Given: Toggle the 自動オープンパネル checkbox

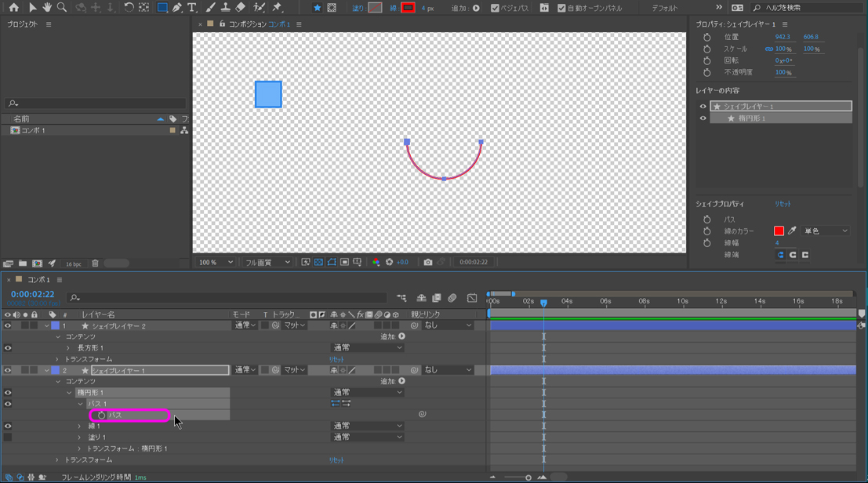Looking at the screenshot, I should pos(561,9).
